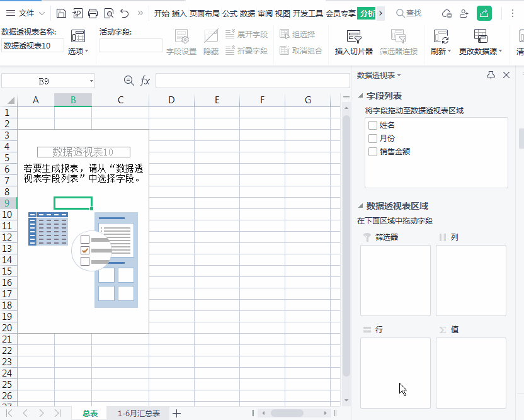Viewport: 524px width, 420px height.
Task: Click 筛选器连接 button
Action: click(399, 42)
